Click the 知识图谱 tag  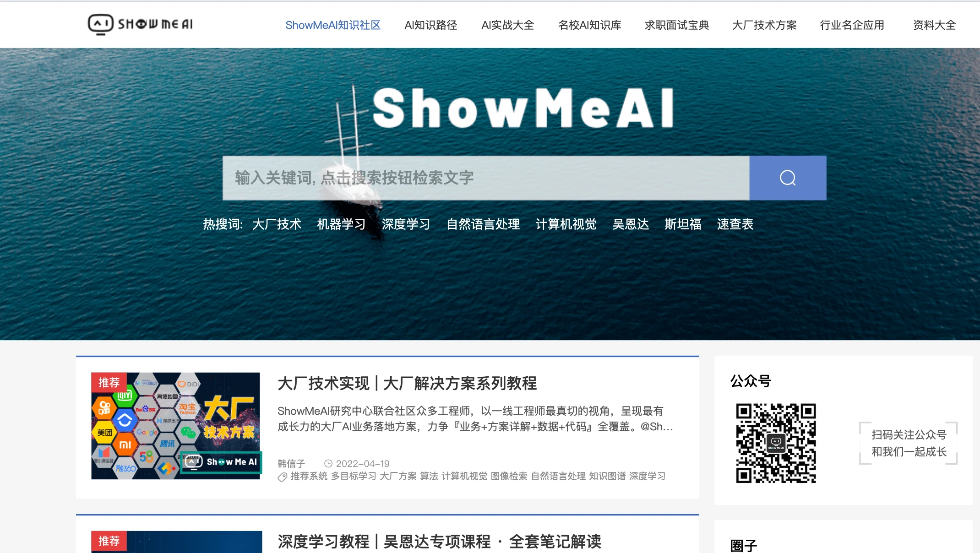[607, 477]
